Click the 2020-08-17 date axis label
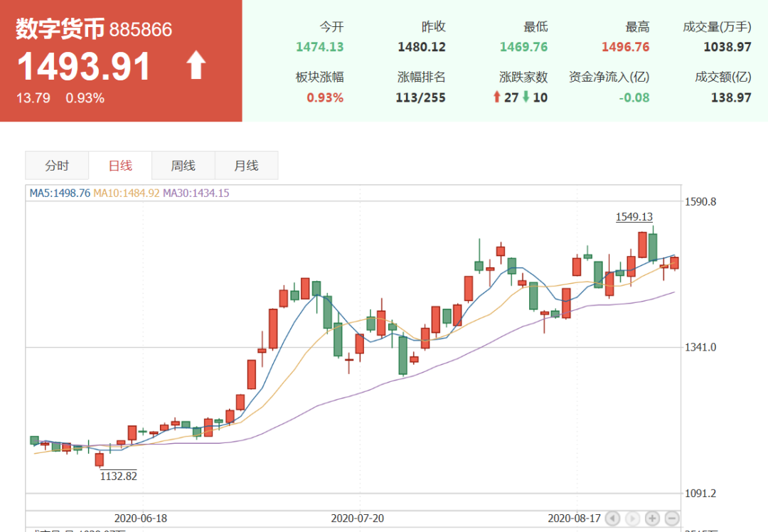Screen dimensions: 768x532 [x=574, y=518]
